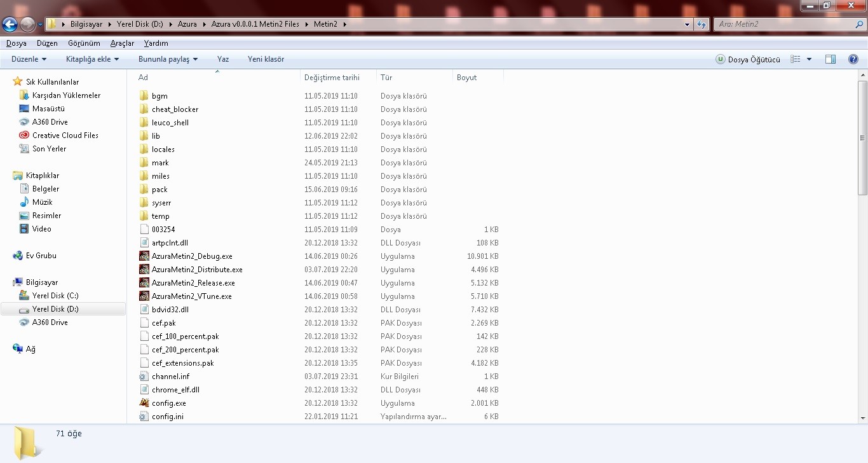Open the view options dropdown arrow

809,59
